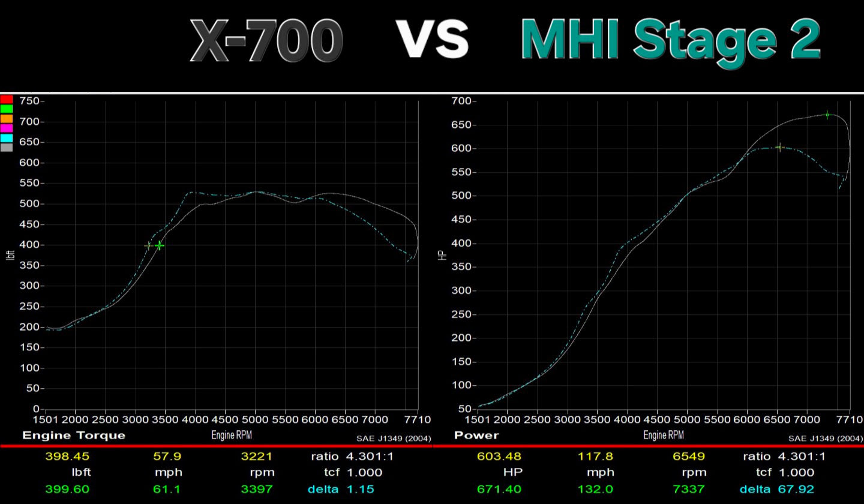This screenshot has width=864, height=504.
Task: Click the red run color swatch
Action: click(7, 100)
